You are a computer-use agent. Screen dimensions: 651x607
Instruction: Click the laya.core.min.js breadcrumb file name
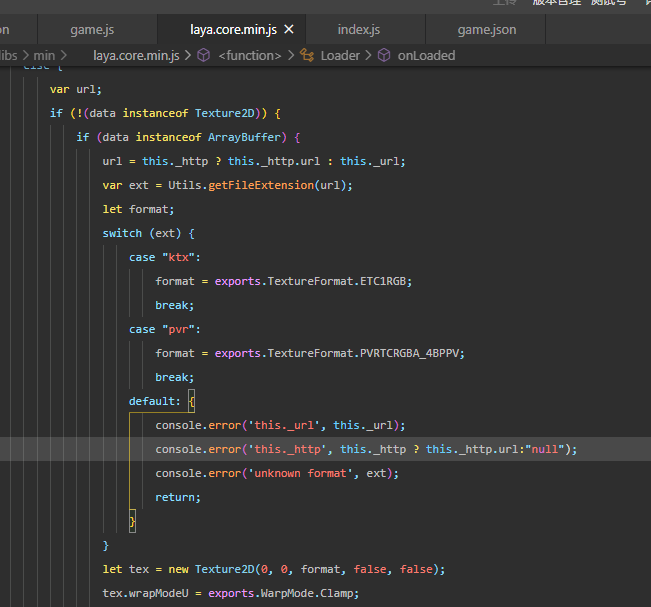point(138,56)
